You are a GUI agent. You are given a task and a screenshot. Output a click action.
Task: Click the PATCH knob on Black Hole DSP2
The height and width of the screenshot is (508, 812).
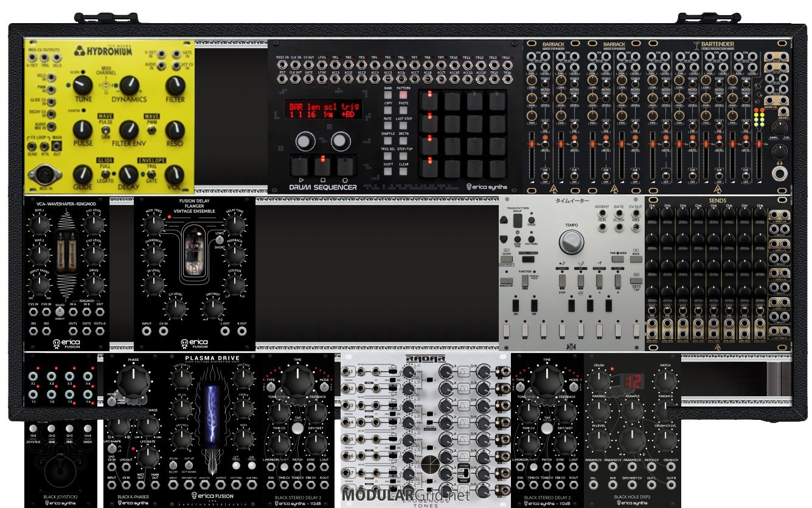point(665,382)
